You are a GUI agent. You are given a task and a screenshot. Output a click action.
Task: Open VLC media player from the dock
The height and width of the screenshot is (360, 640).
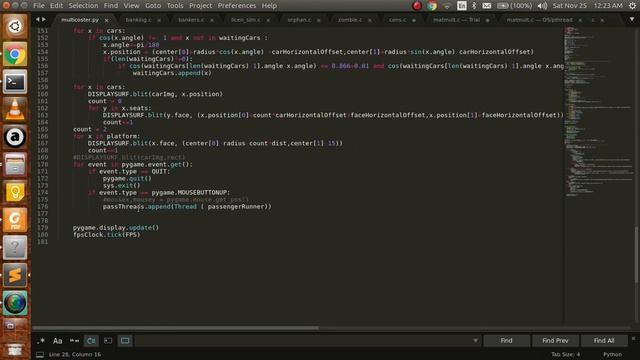pos(15,109)
